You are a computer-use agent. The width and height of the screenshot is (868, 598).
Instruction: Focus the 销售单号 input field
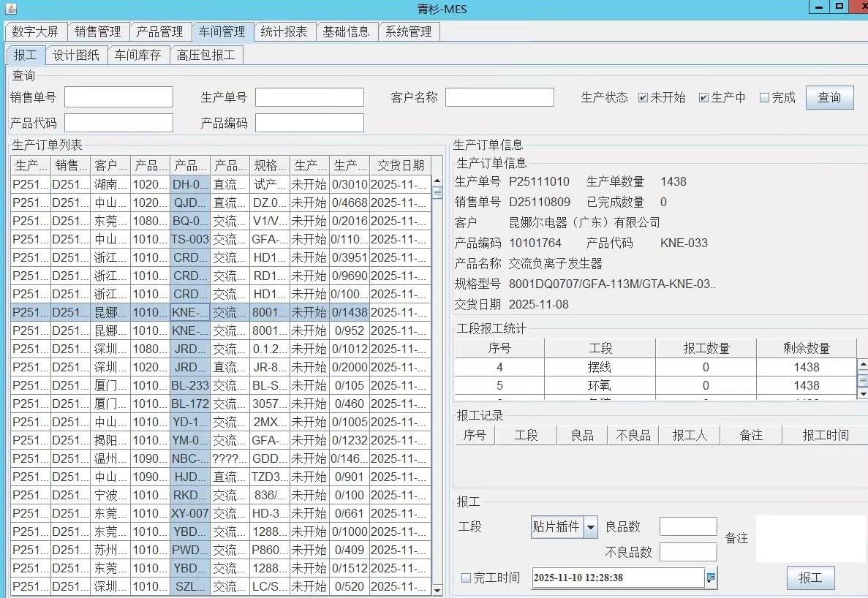point(118,97)
